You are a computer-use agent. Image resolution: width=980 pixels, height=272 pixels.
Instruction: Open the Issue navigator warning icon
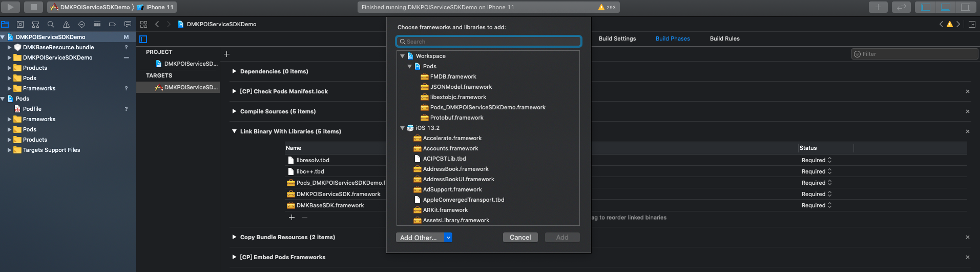tap(66, 24)
